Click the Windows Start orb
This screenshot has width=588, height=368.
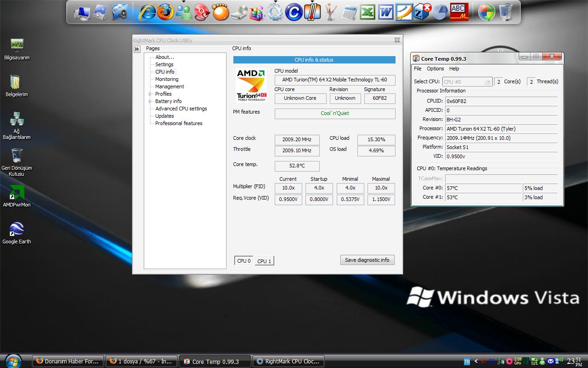(x=13, y=361)
